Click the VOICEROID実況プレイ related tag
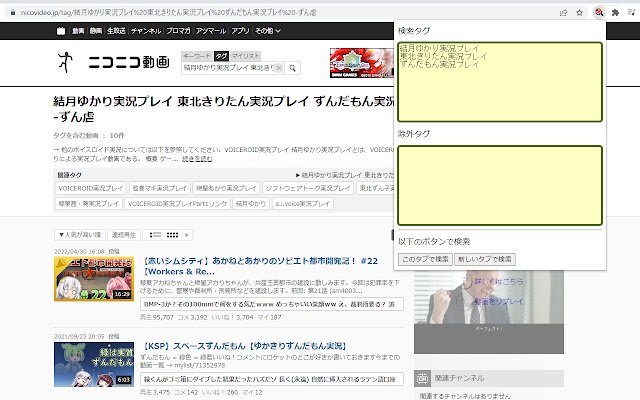Viewport: 640px width, 400px height. click(x=91, y=188)
